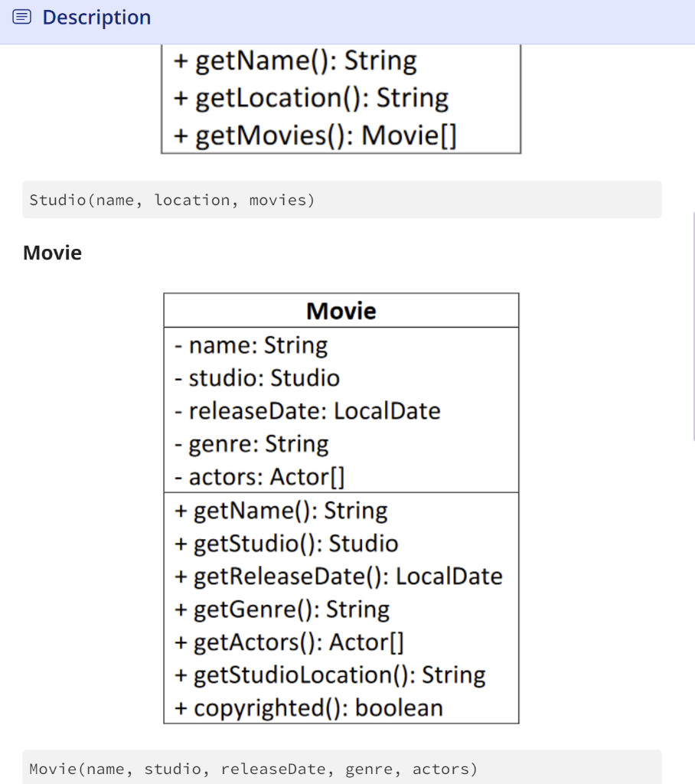
Task: Click the getActors() method line
Action: pos(289,642)
